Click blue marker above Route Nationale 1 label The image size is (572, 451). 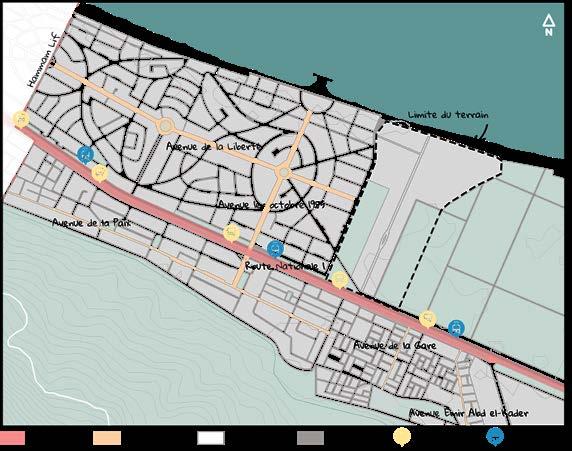[275, 249]
